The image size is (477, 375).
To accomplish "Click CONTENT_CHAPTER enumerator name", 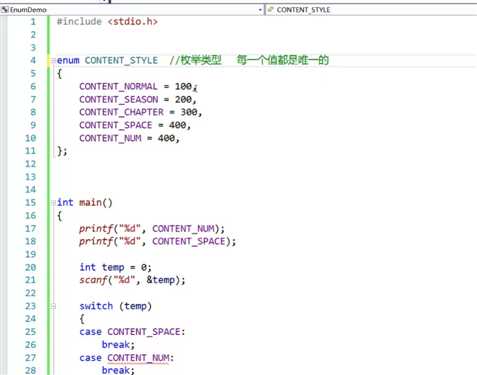I will pos(121,112).
